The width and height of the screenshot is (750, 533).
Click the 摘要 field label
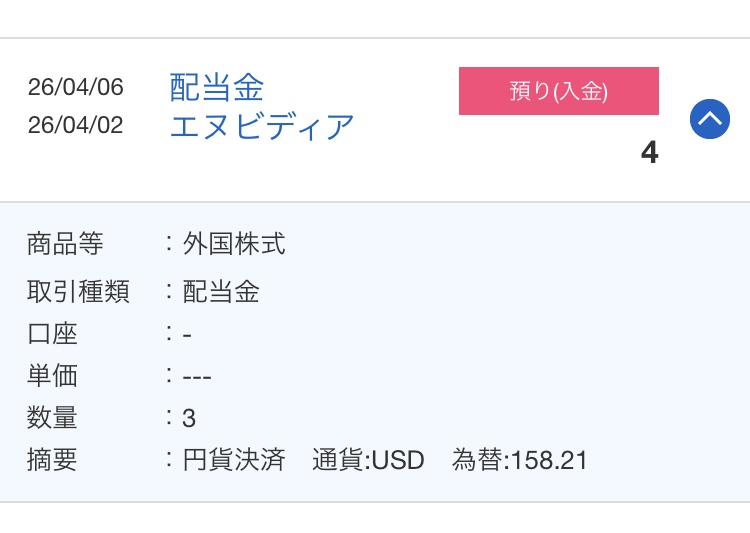[52, 460]
